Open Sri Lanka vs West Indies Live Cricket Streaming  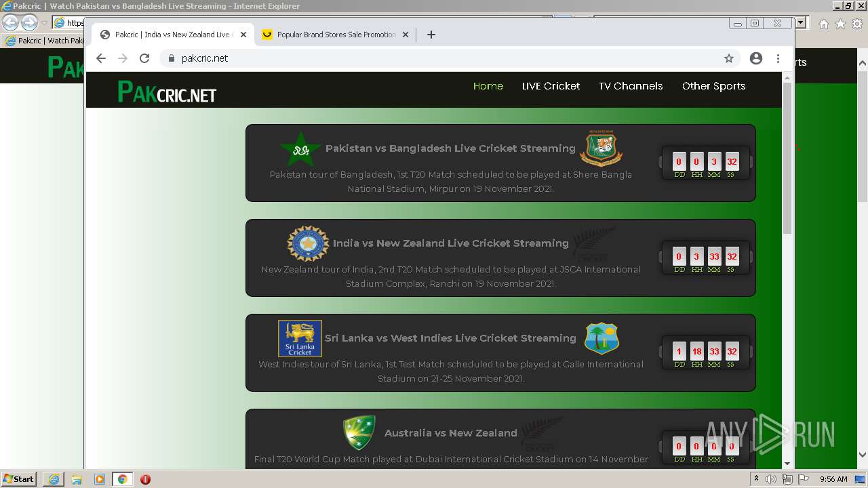(450, 338)
